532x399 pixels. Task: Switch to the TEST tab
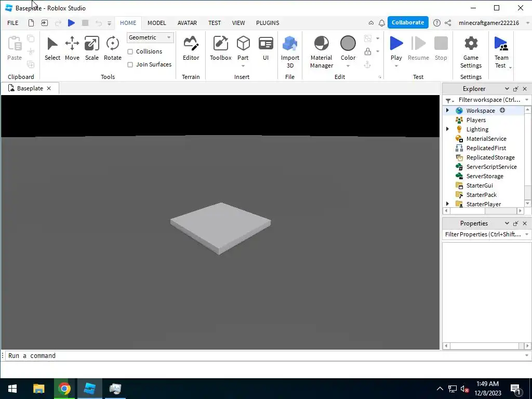point(215,23)
